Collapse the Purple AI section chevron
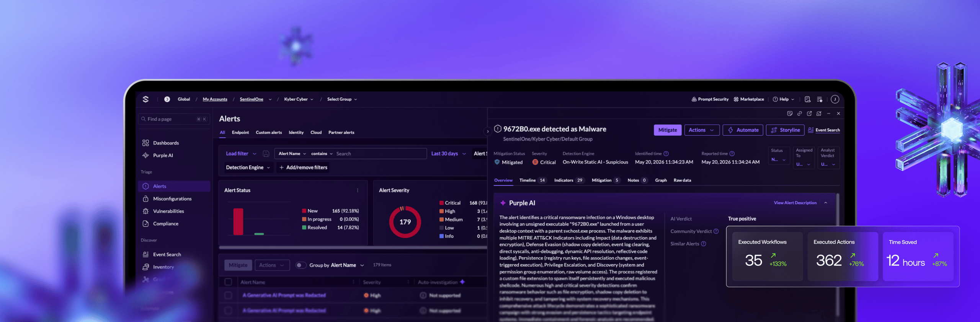 click(x=826, y=203)
